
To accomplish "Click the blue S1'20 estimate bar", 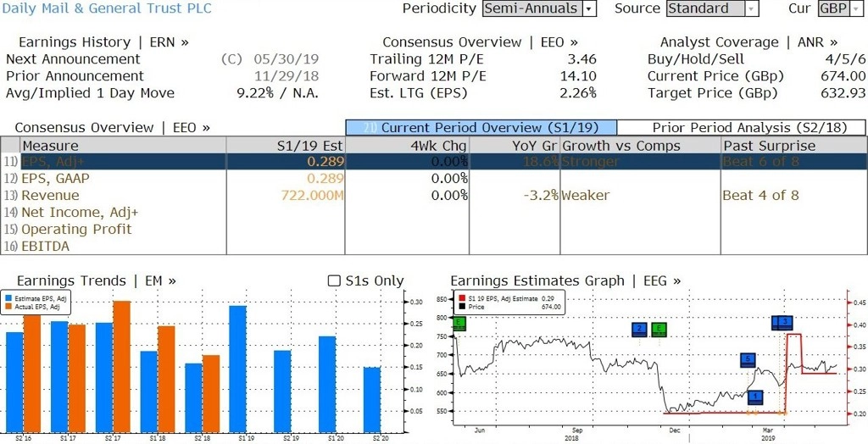I will click(x=327, y=384).
